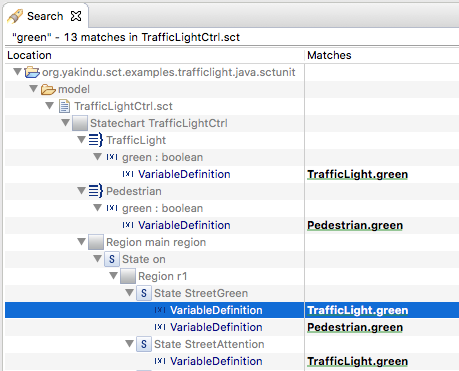Click Pedestrian.green match in Pedestrian interface row
The image size is (459, 371).
tap(355, 225)
